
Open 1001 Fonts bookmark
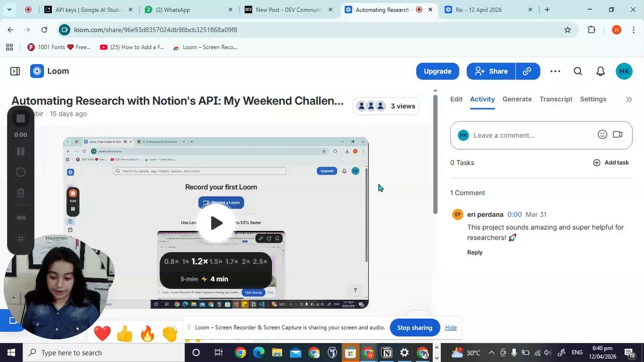tap(59, 47)
